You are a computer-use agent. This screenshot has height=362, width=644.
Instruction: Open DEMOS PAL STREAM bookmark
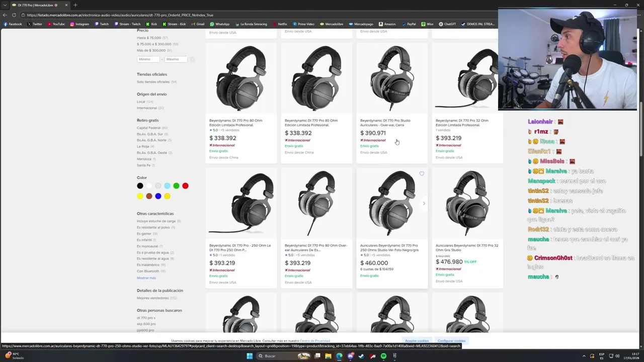477,24
